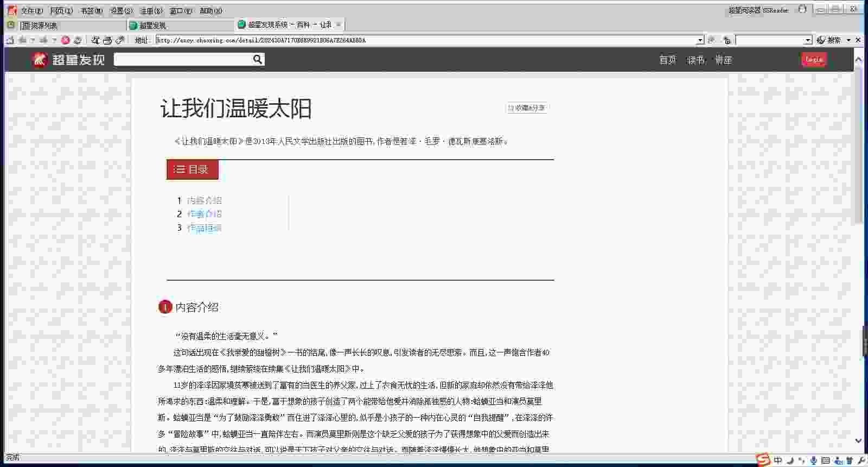Jump to 内容介绍 in contents list
This screenshot has height=467, width=868.
coord(204,200)
